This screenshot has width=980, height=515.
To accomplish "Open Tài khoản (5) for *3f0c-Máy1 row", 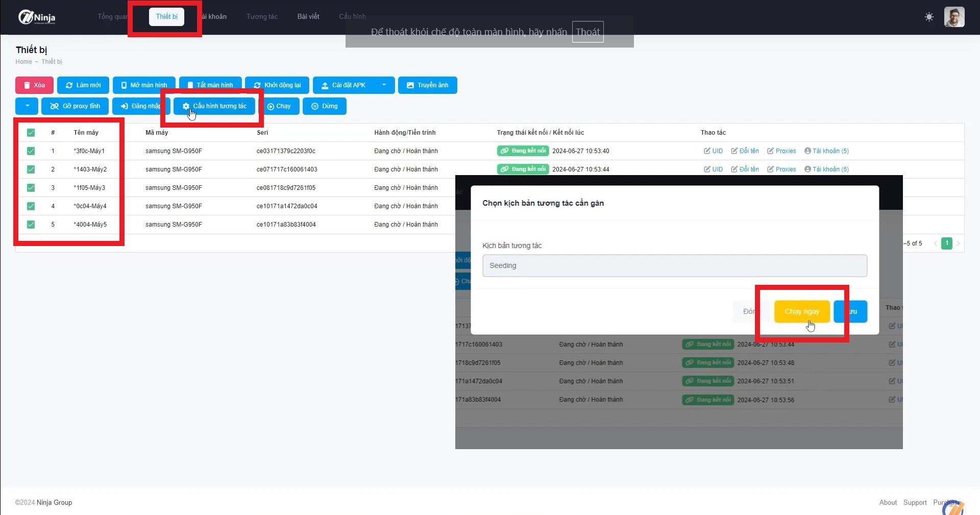I will click(826, 151).
